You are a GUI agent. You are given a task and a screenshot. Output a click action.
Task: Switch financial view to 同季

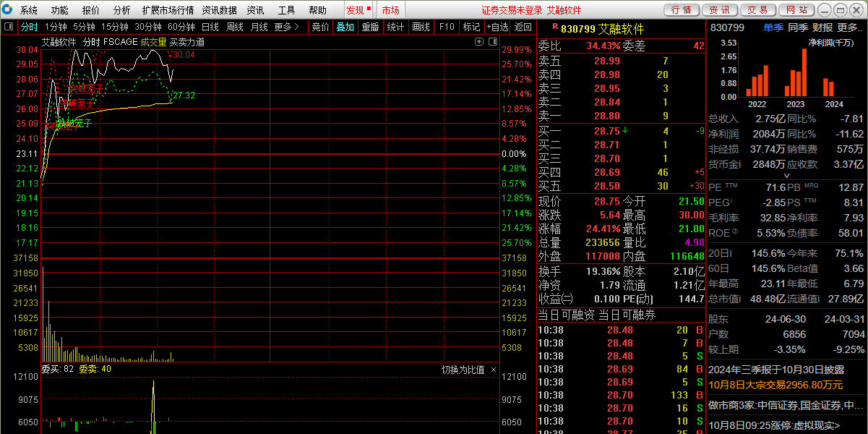[797, 27]
